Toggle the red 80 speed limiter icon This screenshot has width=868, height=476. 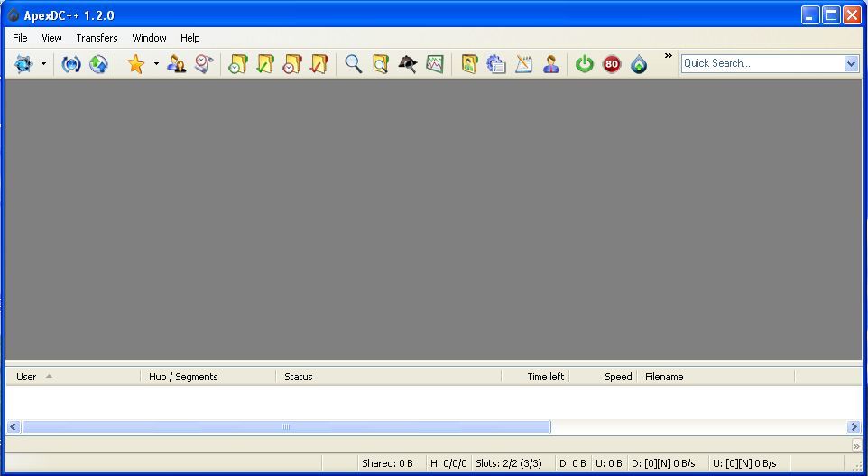pyautogui.click(x=612, y=64)
